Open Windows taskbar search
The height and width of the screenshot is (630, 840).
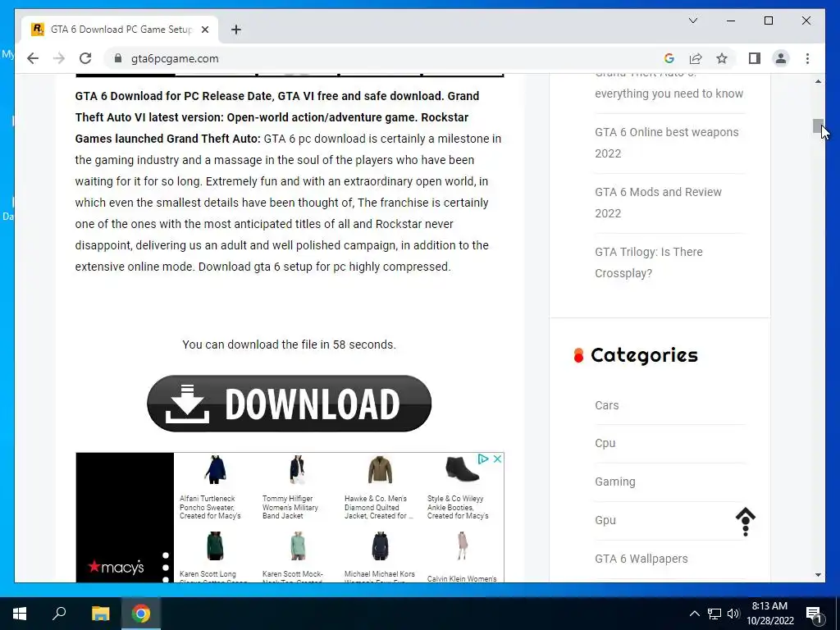click(59, 614)
